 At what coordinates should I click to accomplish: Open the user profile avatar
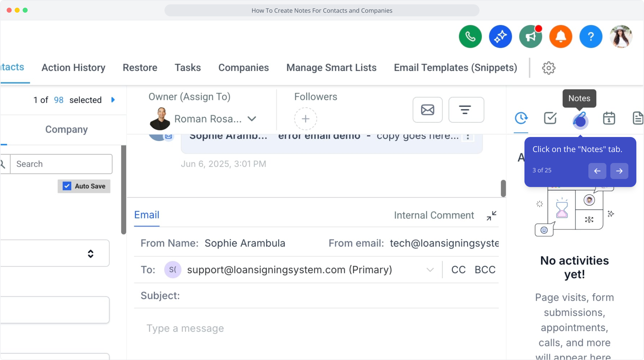pyautogui.click(x=621, y=36)
